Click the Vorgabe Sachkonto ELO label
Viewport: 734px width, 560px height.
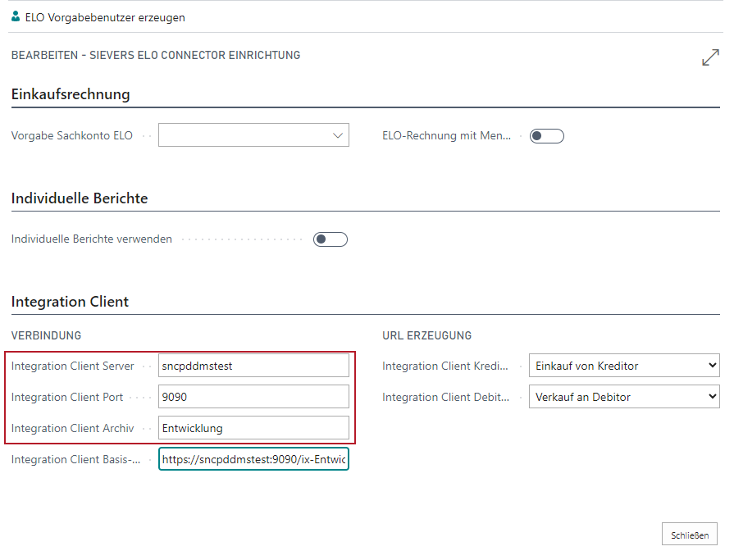71,136
